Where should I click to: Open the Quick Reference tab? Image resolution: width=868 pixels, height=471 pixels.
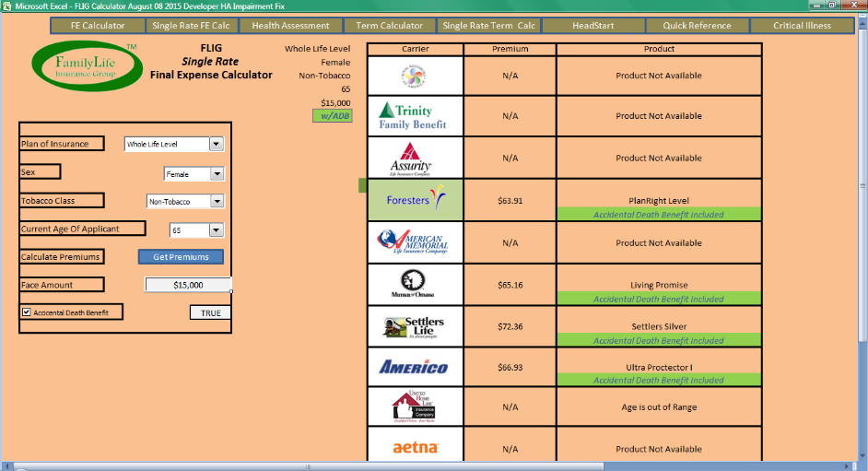click(x=697, y=26)
